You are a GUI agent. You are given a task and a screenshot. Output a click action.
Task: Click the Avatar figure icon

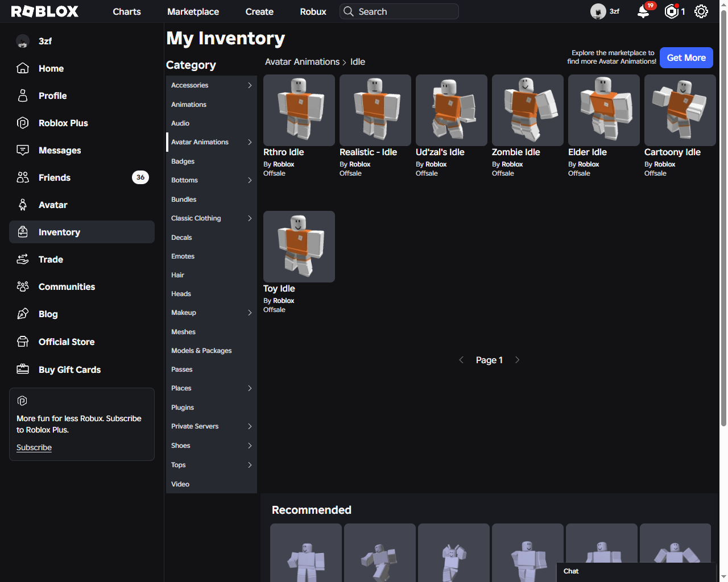pos(23,205)
